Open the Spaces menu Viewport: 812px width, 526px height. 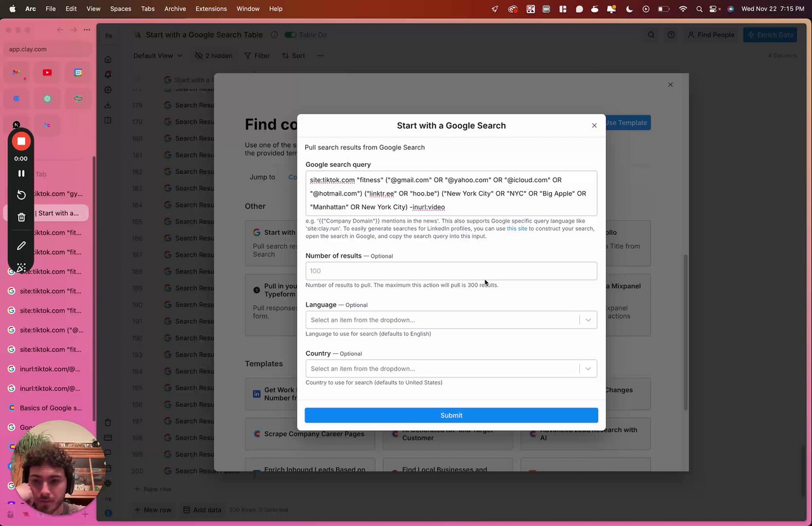121,9
